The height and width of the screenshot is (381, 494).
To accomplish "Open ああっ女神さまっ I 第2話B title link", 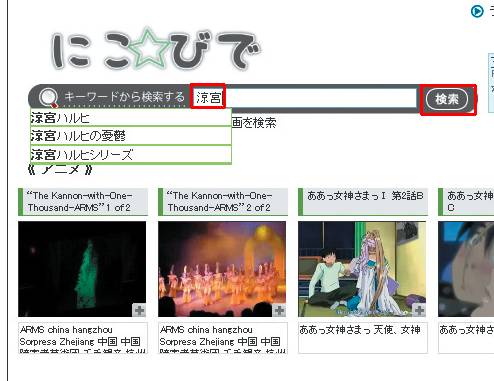I will click(365, 196).
